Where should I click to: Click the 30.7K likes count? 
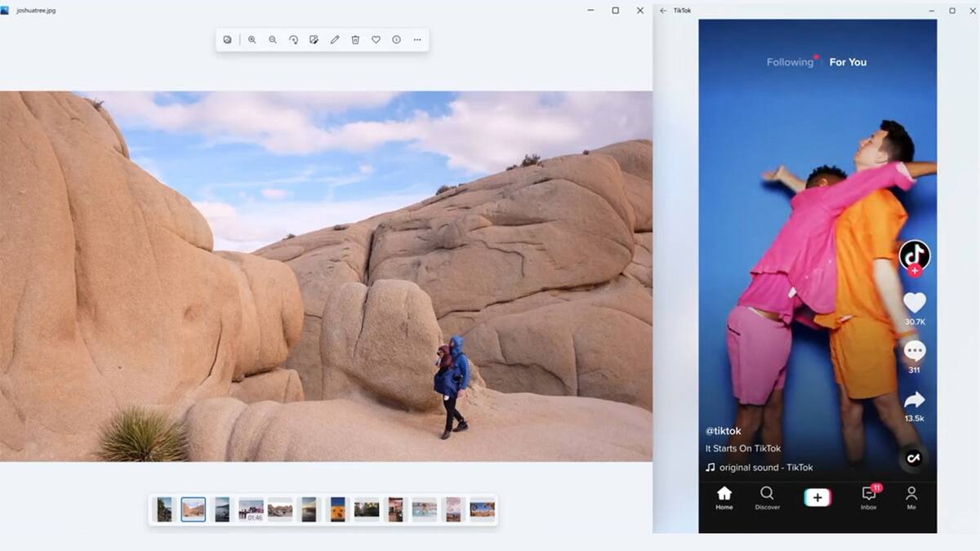pyautogui.click(x=915, y=322)
